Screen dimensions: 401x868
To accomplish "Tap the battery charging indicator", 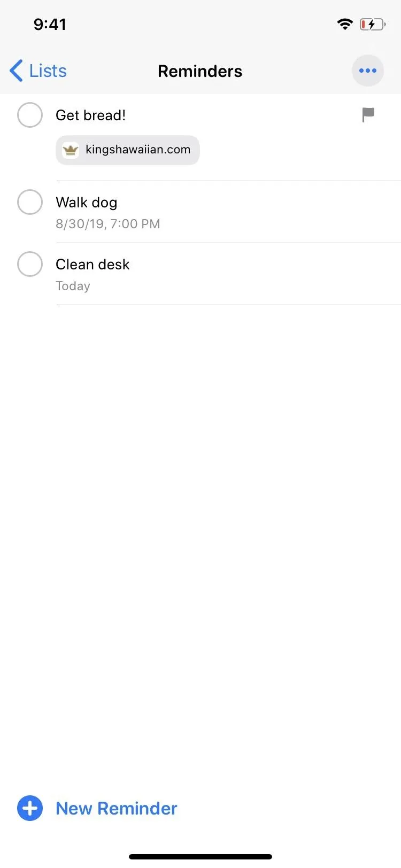I will tap(372, 24).
